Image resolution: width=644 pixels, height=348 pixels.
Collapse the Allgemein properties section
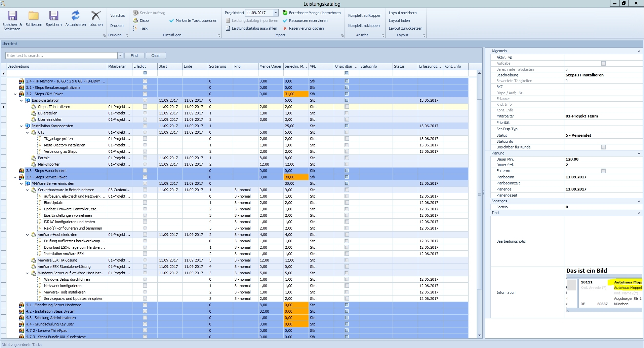point(639,51)
